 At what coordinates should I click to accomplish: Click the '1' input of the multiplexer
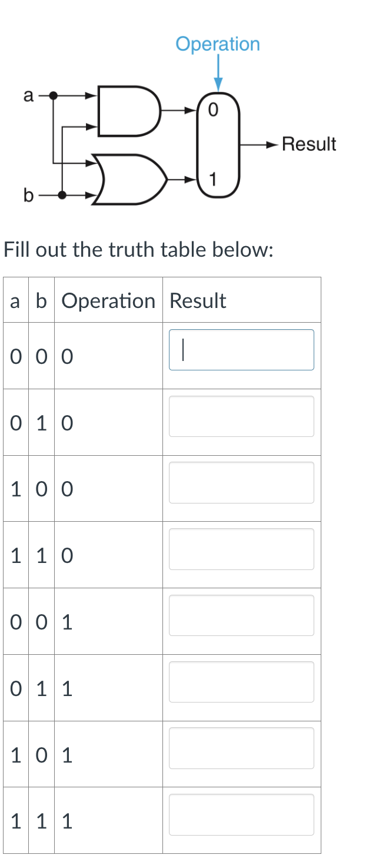click(x=214, y=178)
